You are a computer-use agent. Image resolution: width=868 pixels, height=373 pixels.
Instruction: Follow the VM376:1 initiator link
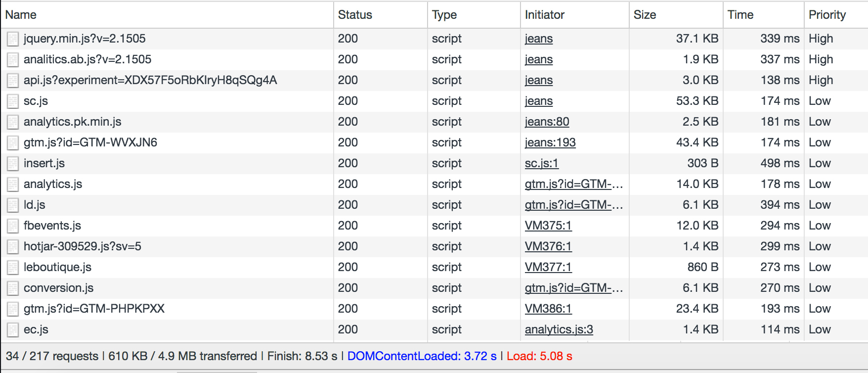pyautogui.click(x=548, y=246)
